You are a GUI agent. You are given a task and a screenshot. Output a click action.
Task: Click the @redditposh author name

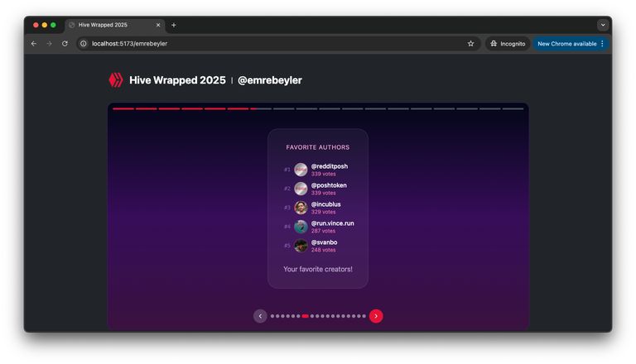(x=330, y=166)
